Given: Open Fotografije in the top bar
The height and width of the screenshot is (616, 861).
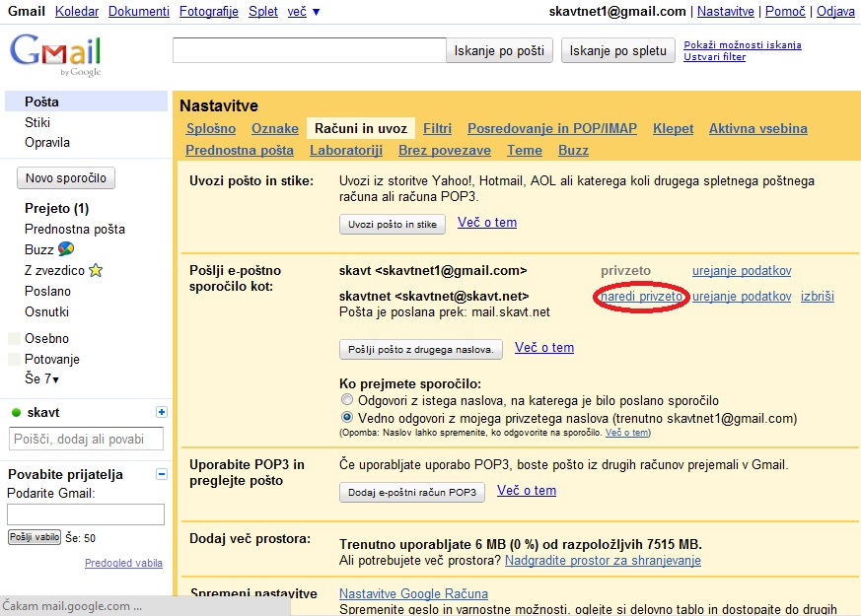Looking at the screenshot, I should pyautogui.click(x=209, y=11).
